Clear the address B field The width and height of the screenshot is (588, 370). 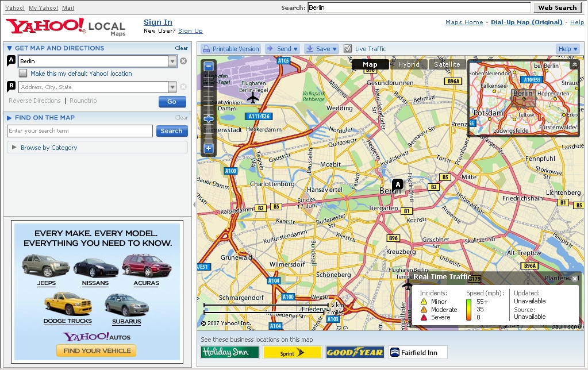pos(183,87)
